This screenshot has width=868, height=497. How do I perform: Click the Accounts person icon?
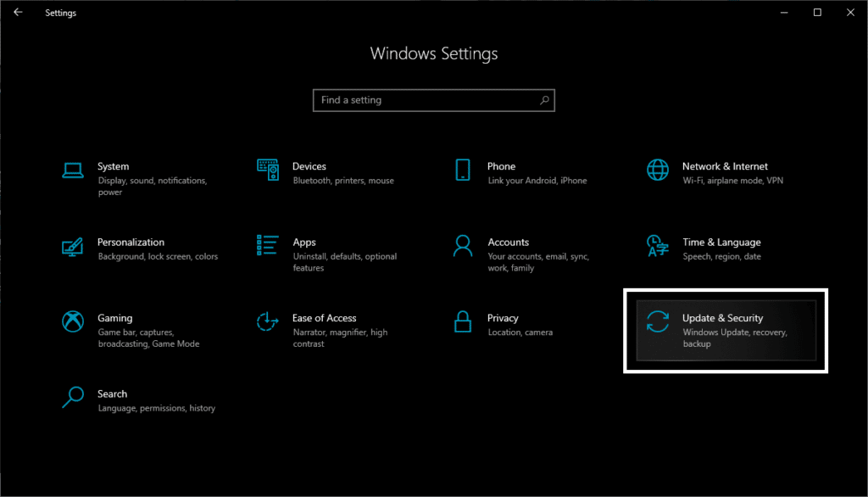pos(463,246)
